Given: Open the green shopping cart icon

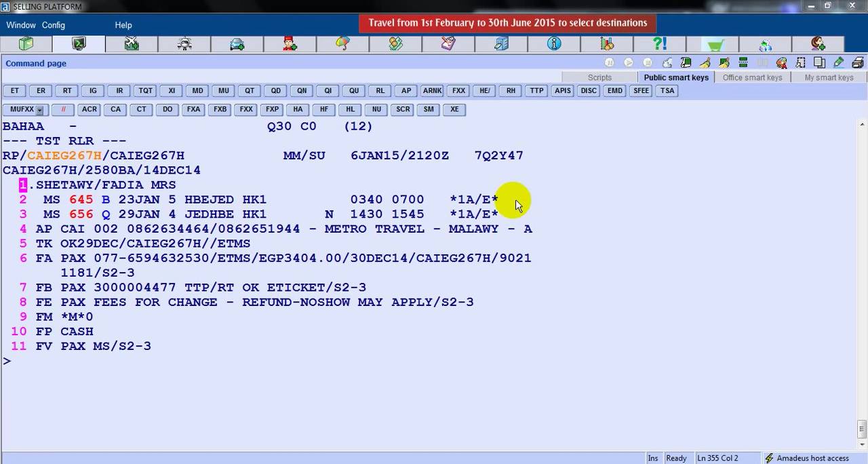Looking at the screenshot, I should [x=715, y=45].
